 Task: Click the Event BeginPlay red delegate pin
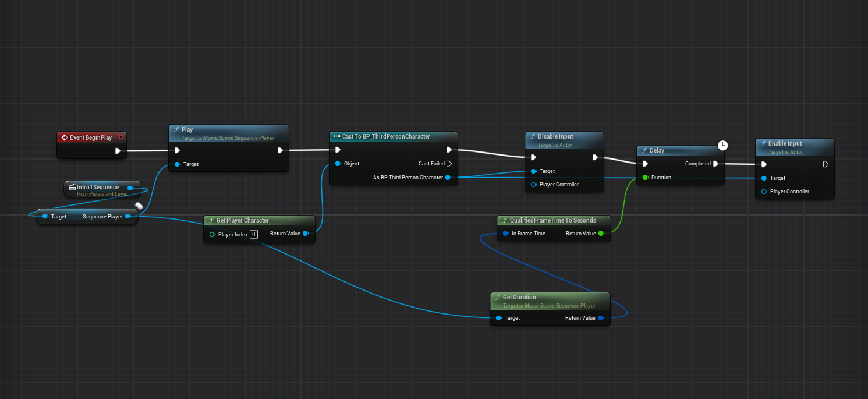point(121,137)
